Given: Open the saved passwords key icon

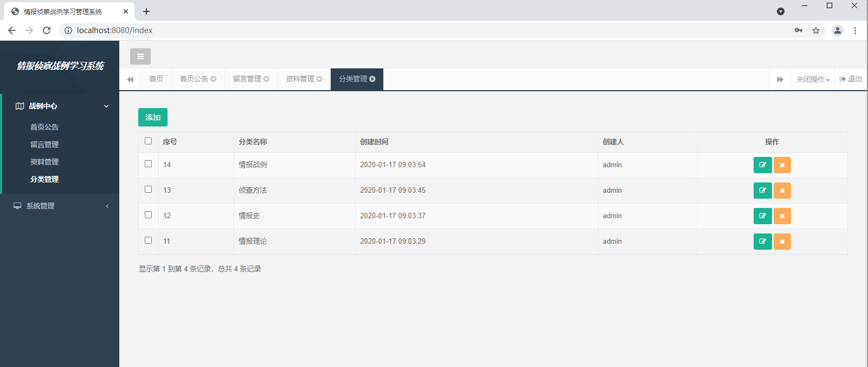Looking at the screenshot, I should [x=799, y=30].
